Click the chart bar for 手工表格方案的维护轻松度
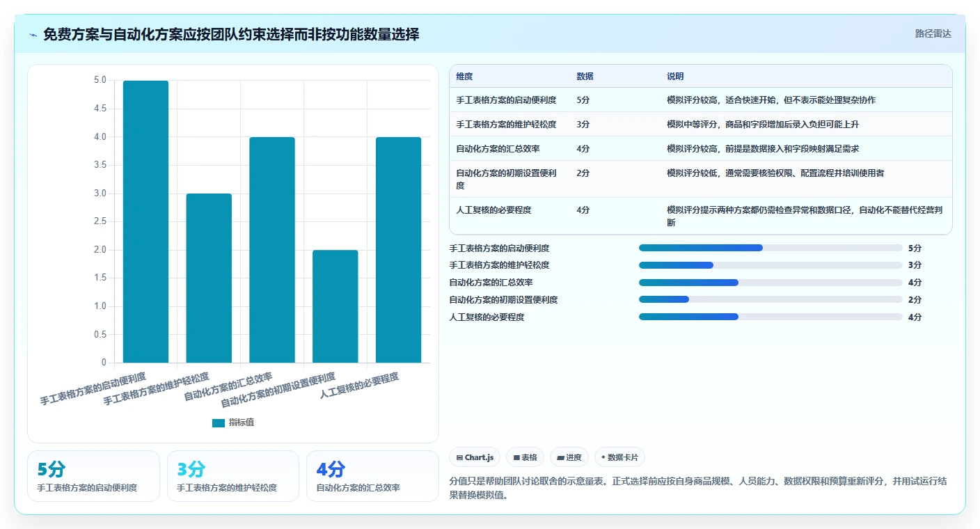 (x=209, y=278)
